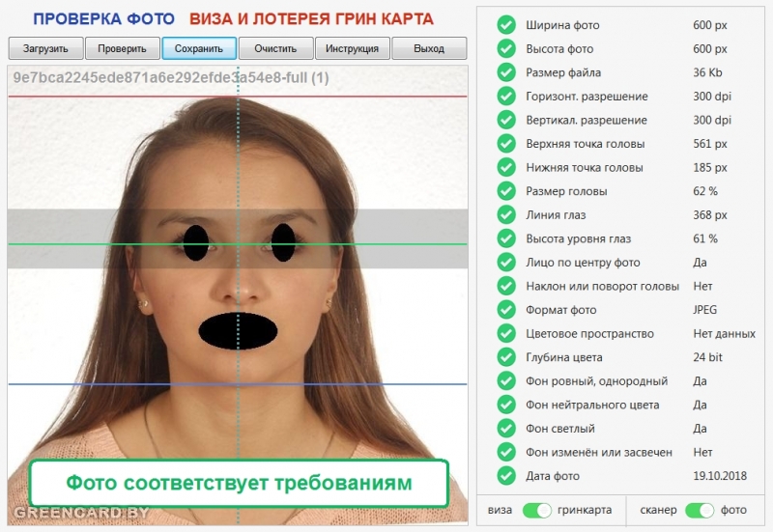Click the check icon for Фон ровный, однородный
The width and height of the screenshot is (773, 532).
pyautogui.click(x=506, y=380)
